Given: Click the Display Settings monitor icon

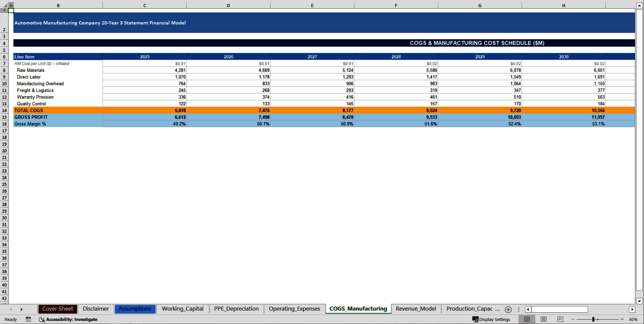Looking at the screenshot, I should coord(475,319).
